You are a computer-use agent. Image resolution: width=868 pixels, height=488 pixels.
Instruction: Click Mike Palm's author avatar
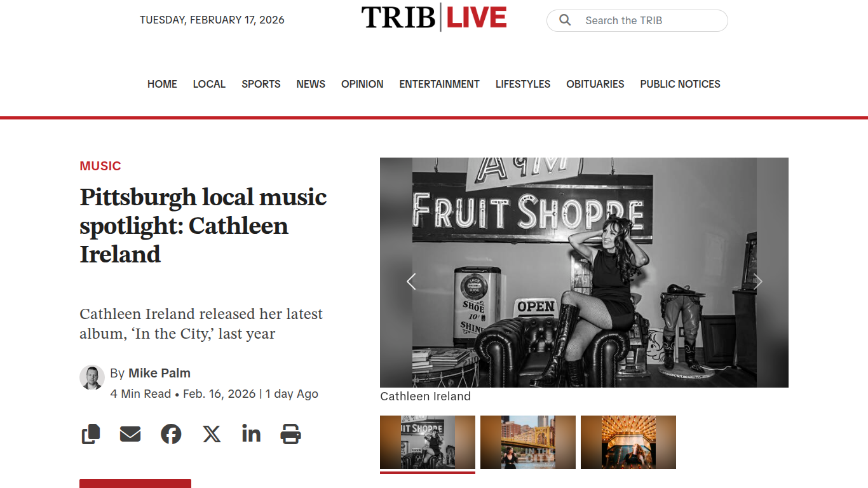pyautogui.click(x=92, y=377)
